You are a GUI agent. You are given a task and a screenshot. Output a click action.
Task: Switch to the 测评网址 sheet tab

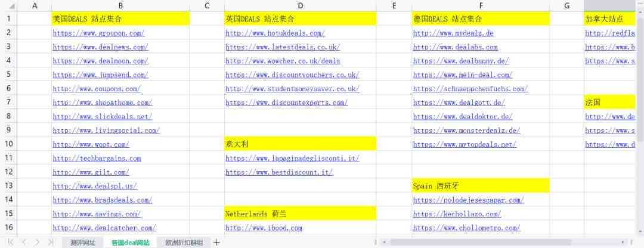[82, 243]
